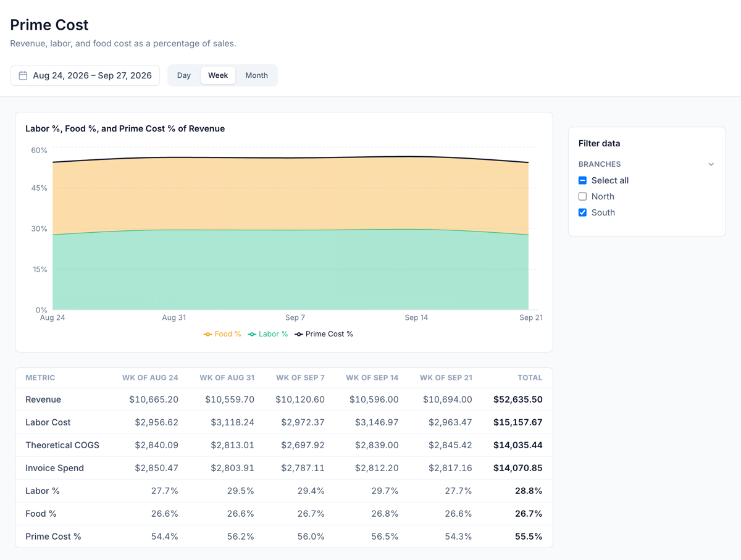Click theoretical COGS total $14,035.44

click(x=518, y=445)
